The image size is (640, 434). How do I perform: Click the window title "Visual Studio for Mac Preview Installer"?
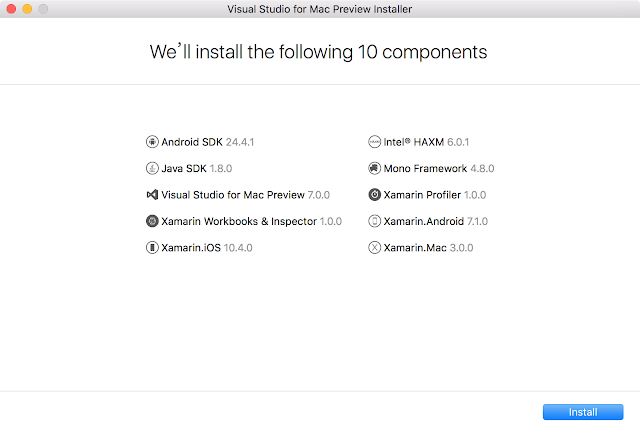(x=320, y=9)
